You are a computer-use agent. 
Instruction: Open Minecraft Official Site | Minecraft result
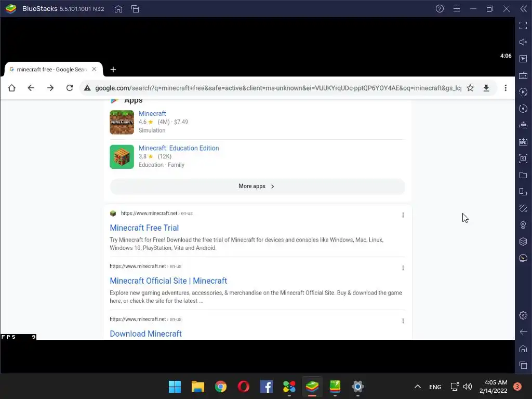pyautogui.click(x=168, y=281)
